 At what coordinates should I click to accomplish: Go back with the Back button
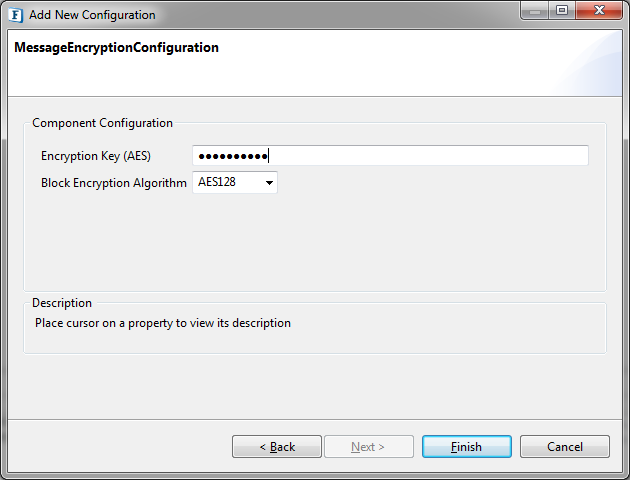pyautogui.click(x=276, y=447)
